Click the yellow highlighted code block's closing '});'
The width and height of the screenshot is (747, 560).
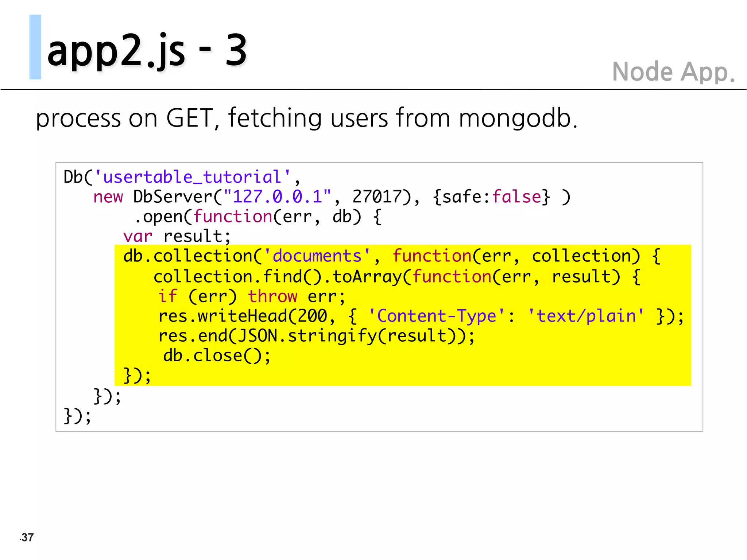pyautogui.click(x=137, y=376)
